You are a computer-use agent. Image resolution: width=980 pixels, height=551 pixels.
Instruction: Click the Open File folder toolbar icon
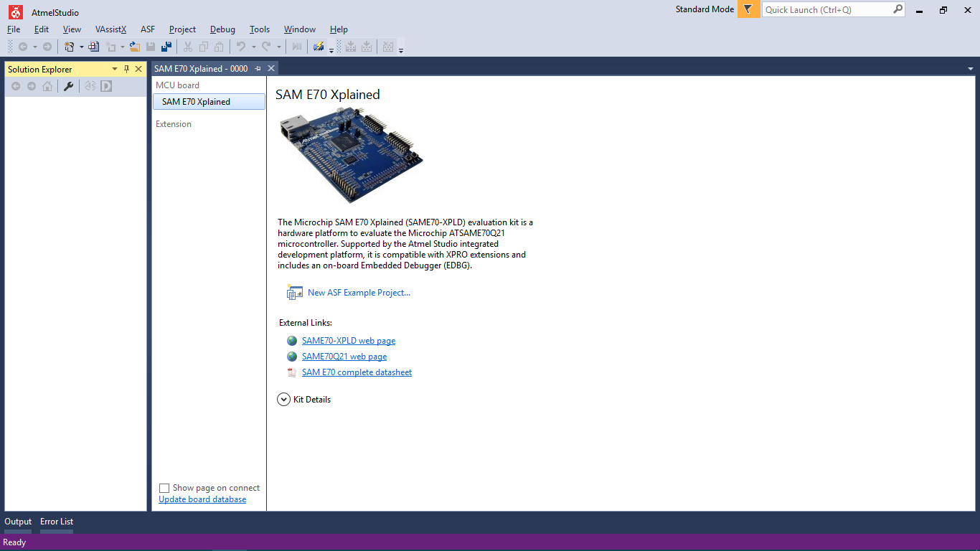(x=134, y=47)
